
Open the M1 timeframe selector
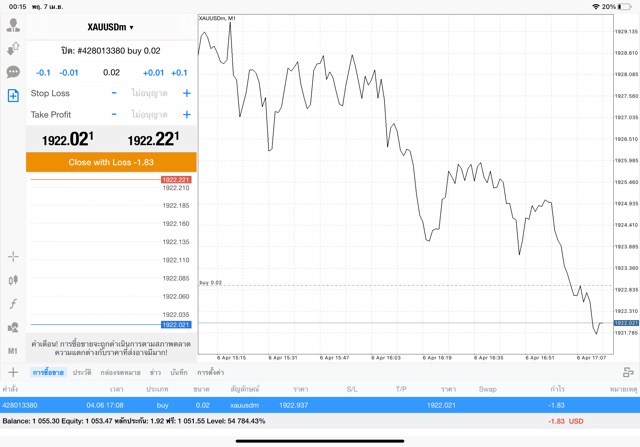pos(13,351)
